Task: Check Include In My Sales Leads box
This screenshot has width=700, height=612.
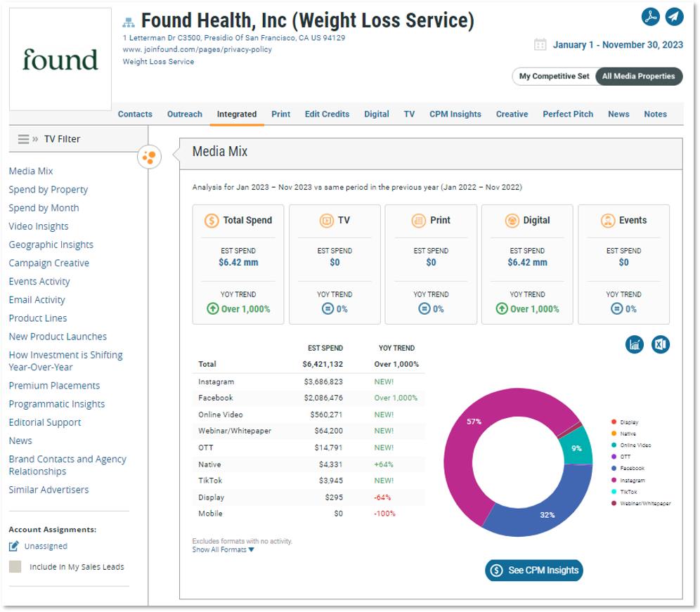Action: click(15, 566)
